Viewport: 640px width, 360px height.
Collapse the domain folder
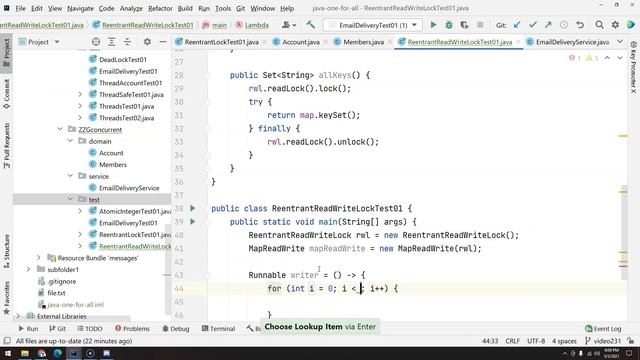pyautogui.click(x=70, y=141)
